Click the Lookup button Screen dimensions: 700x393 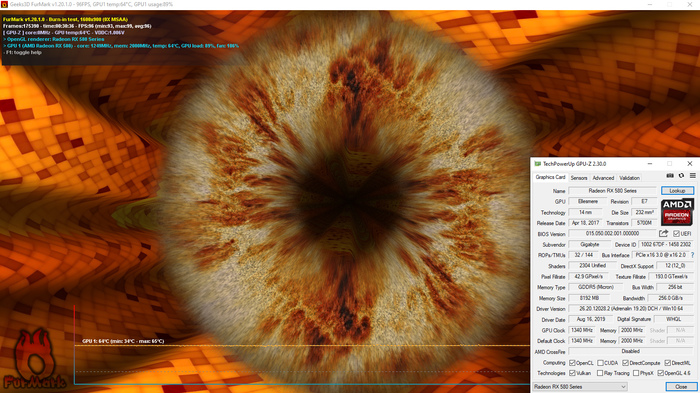(x=677, y=191)
